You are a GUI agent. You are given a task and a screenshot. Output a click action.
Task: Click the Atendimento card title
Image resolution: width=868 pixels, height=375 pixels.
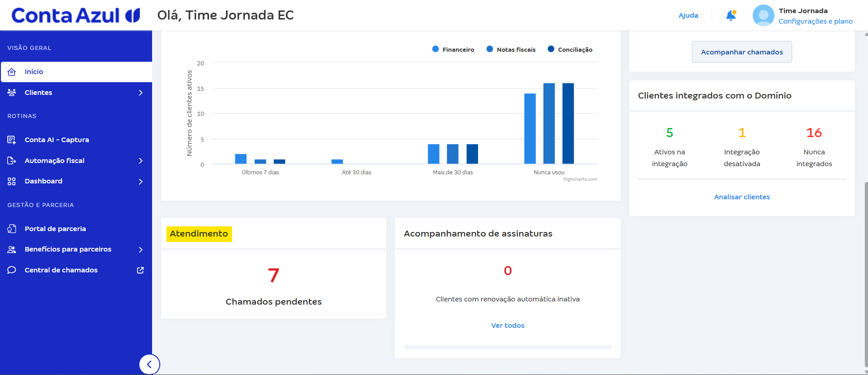199,234
